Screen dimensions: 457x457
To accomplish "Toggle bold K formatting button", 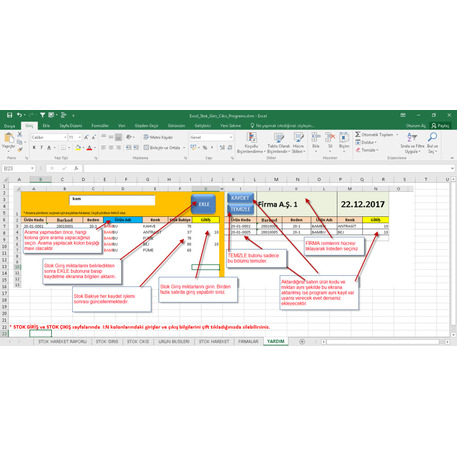I will 34,148.
